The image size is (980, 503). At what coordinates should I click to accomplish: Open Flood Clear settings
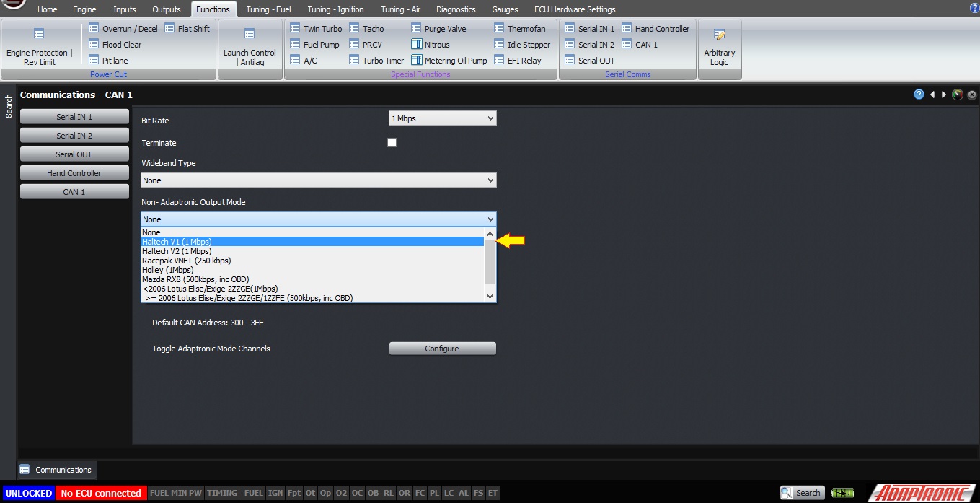tap(115, 45)
